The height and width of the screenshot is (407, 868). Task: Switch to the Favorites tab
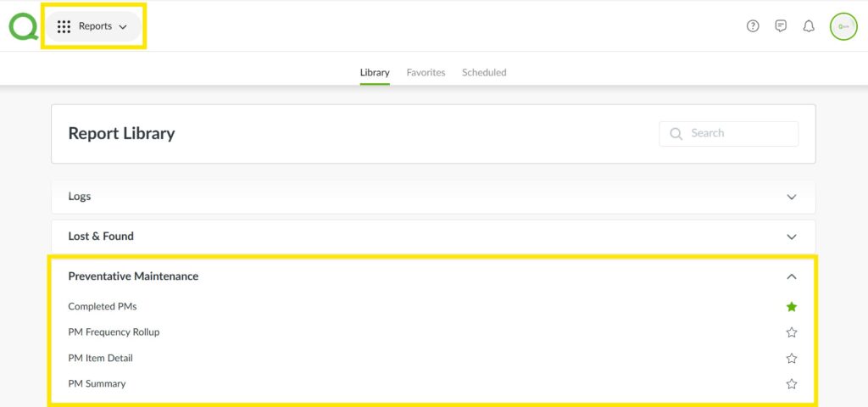426,73
